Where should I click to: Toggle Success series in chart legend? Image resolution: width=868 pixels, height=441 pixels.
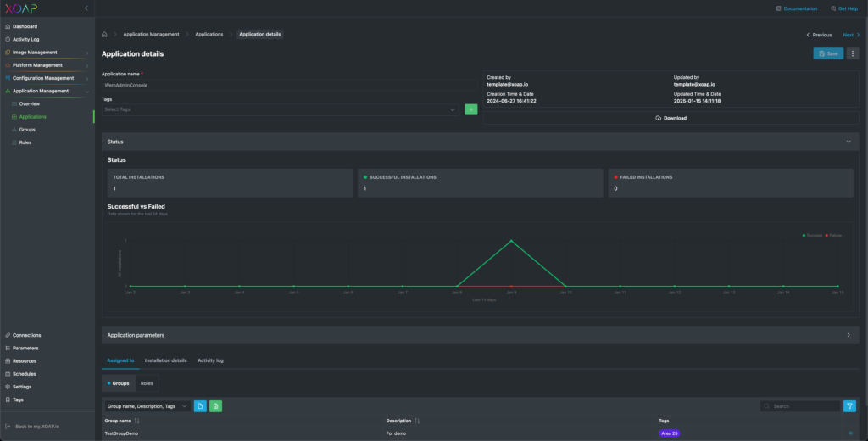pyautogui.click(x=812, y=236)
